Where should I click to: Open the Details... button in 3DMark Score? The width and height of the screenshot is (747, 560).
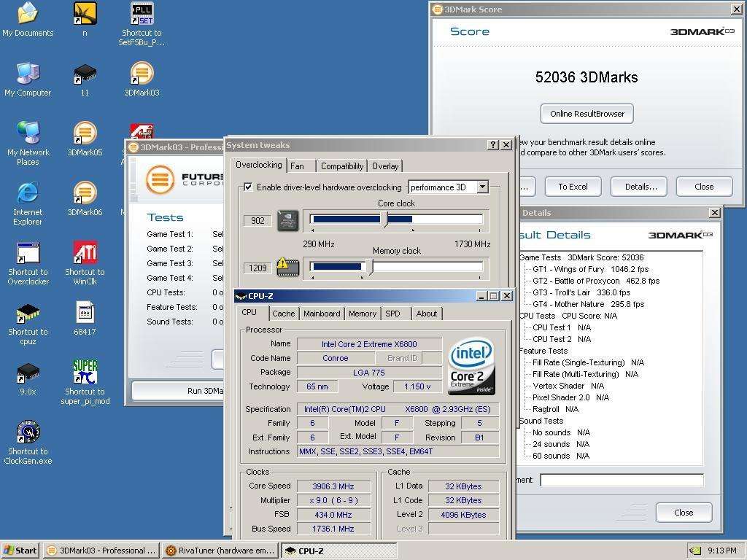tap(640, 187)
